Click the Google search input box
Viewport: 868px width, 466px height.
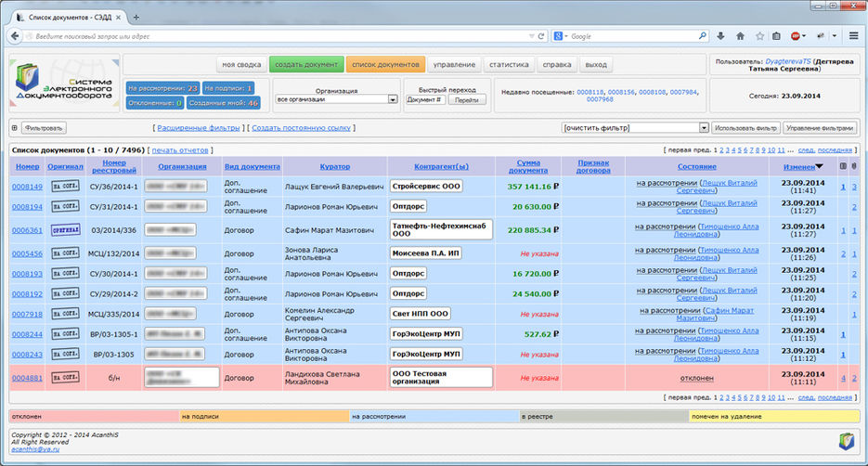coord(631,36)
